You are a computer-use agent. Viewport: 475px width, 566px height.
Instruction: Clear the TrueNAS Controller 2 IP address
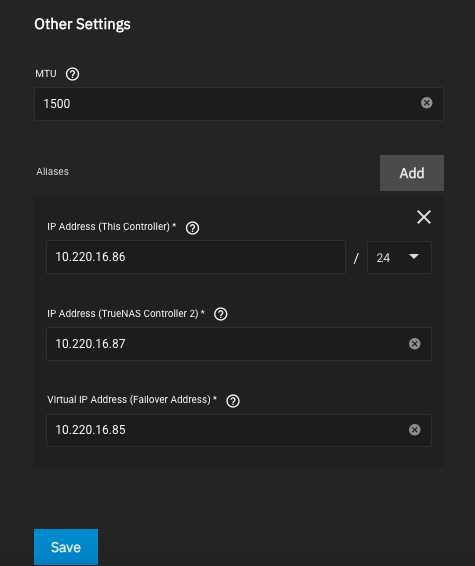(415, 344)
